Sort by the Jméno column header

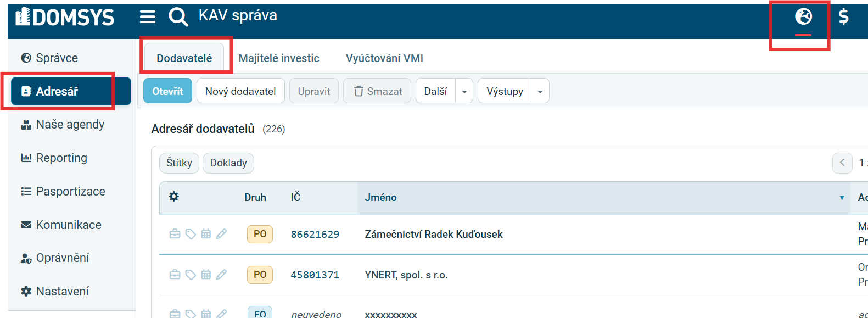click(380, 197)
